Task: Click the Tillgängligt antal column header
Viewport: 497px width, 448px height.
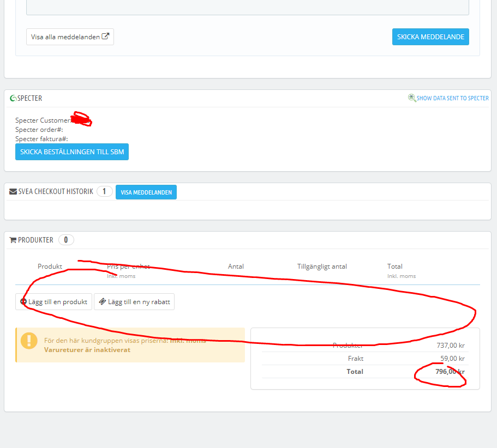Action: pos(322,267)
